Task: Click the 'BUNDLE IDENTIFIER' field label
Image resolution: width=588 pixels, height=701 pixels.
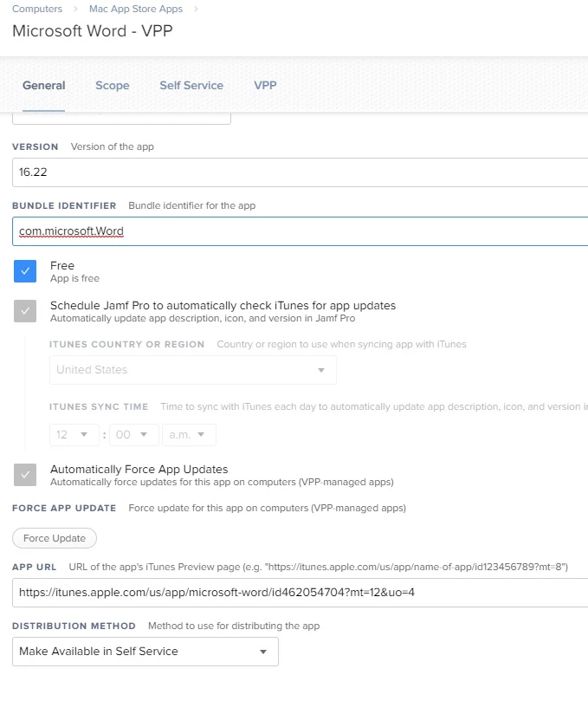Action: pos(64,205)
